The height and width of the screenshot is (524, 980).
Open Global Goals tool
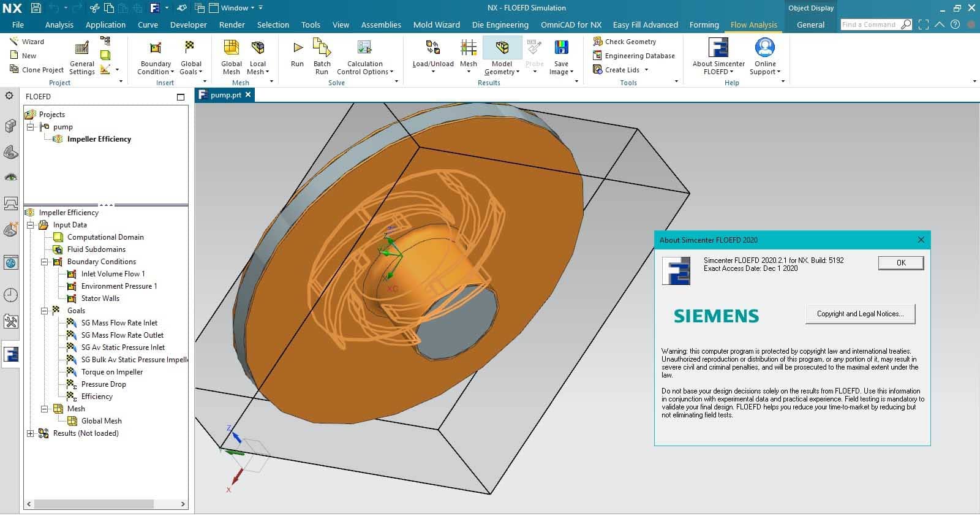click(191, 58)
